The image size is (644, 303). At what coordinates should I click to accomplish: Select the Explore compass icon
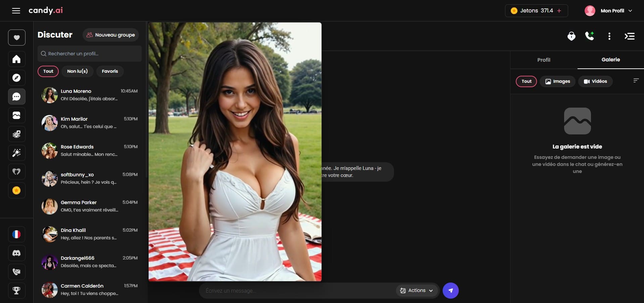coord(16,78)
